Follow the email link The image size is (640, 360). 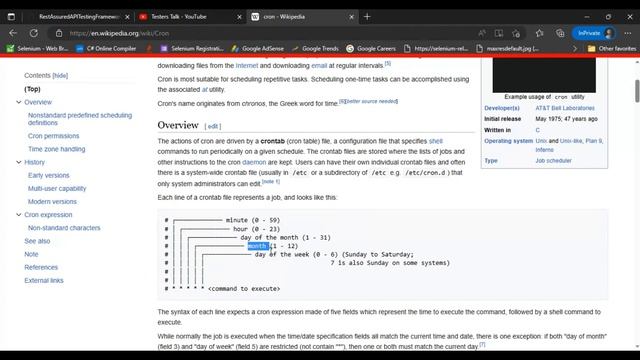pyautogui.click(x=319, y=65)
